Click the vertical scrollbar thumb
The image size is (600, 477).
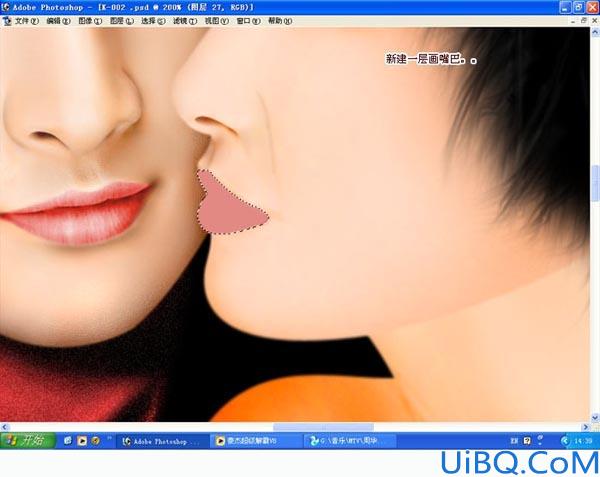(x=595, y=183)
